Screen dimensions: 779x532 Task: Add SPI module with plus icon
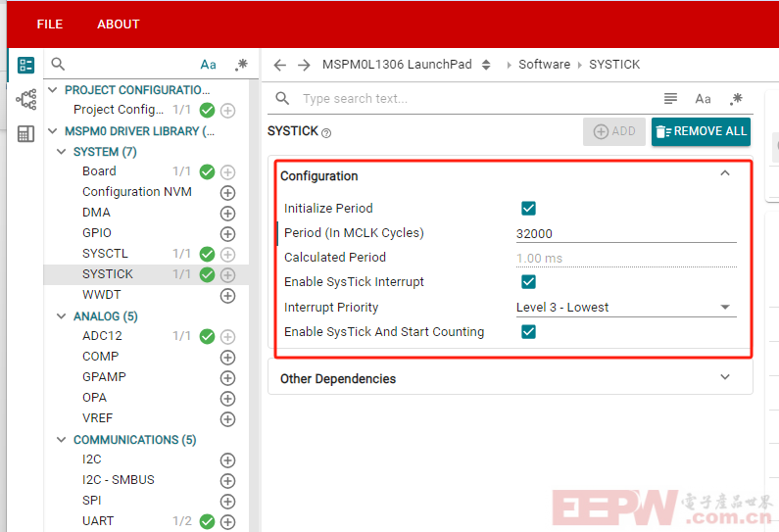pos(227,502)
